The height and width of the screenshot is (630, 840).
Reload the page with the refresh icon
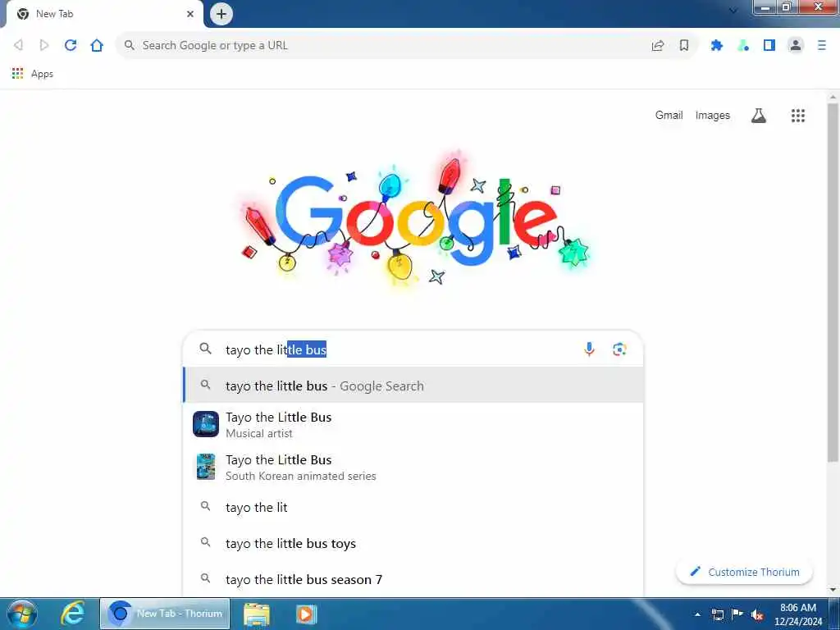[71, 45]
